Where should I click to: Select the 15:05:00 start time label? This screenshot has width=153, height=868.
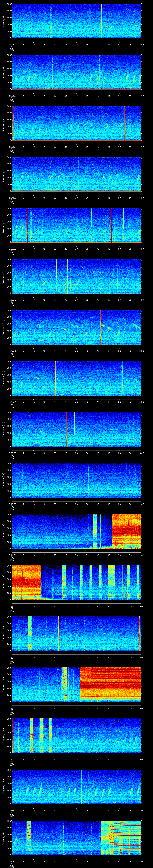[x=12, y=249]
